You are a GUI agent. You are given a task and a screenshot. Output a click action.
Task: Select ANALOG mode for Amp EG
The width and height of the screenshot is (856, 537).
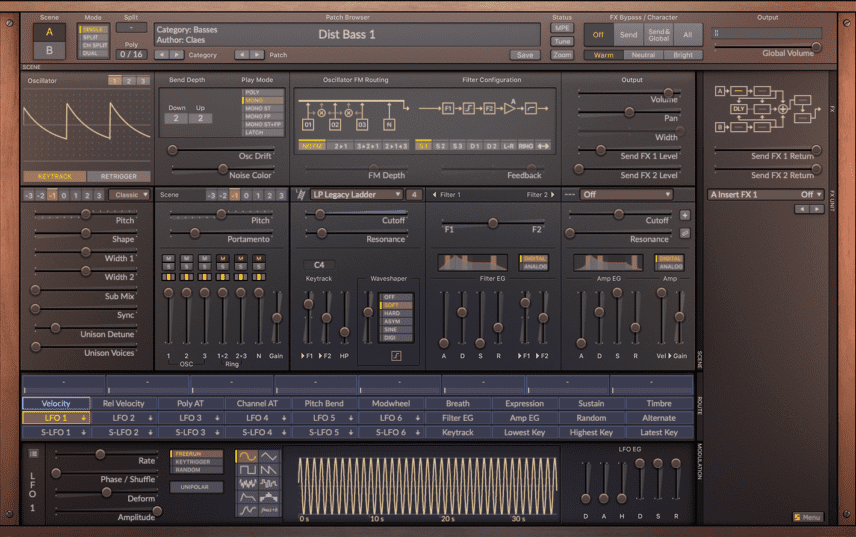(670, 267)
